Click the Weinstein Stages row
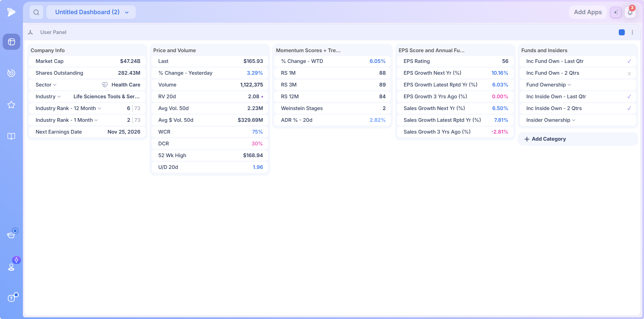This screenshot has height=319, width=644. pyautogui.click(x=332, y=108)
